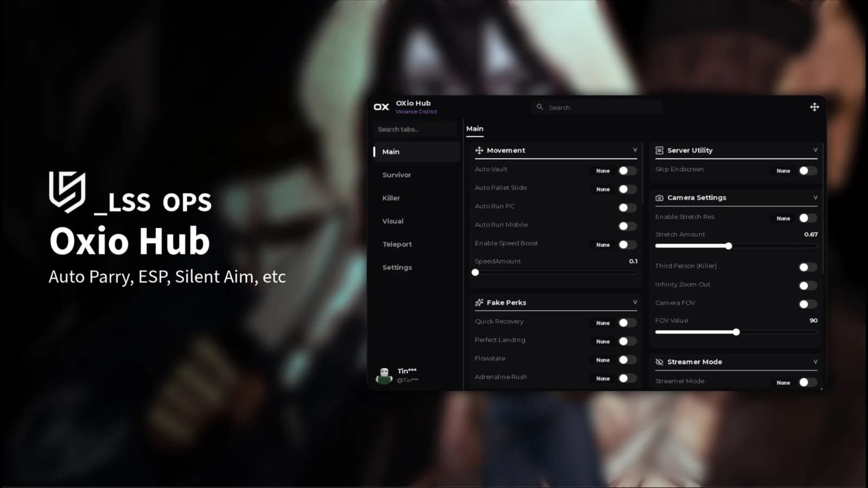Click the OX logo icon
This screenshot has height=488, width=868.
point(381,107)
